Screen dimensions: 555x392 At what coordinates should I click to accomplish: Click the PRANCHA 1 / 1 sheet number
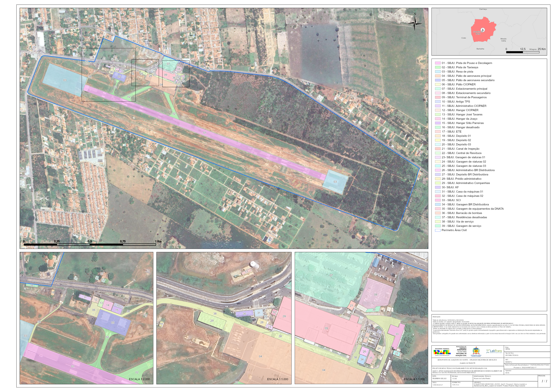(x=544, y=381)
